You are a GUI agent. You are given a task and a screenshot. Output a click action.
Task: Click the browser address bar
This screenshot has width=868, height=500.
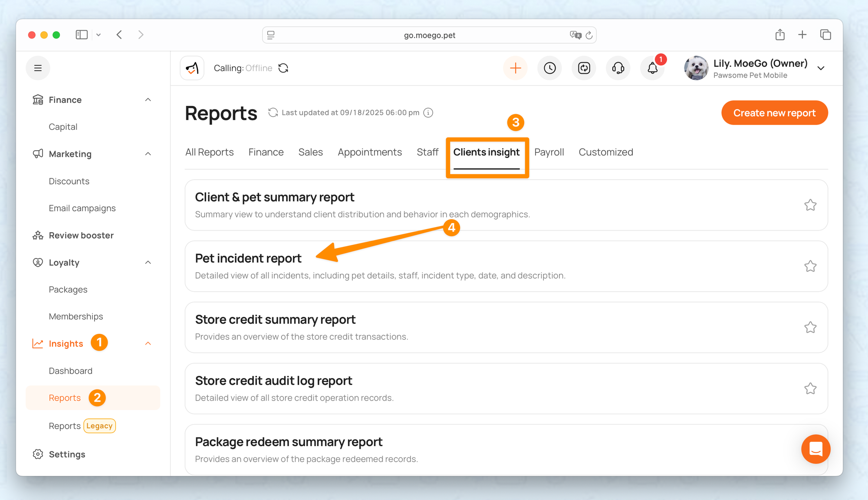point(429,35)
